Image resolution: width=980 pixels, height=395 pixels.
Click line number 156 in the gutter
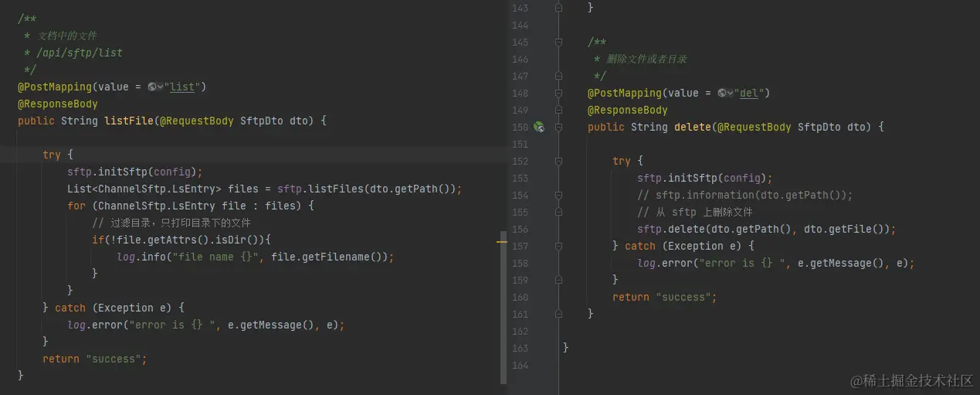pyautogui.click(x=520, y=229)
